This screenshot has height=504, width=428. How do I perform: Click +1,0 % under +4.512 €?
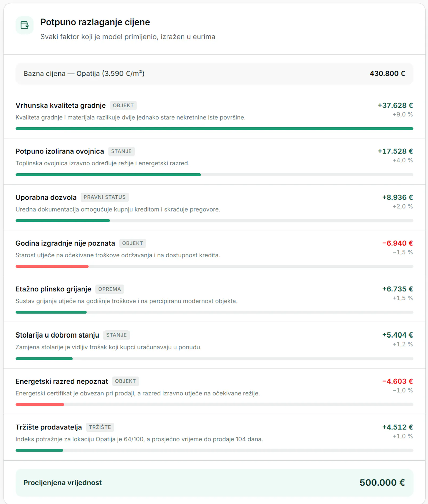pyautogui.click(x=403, y=436)
